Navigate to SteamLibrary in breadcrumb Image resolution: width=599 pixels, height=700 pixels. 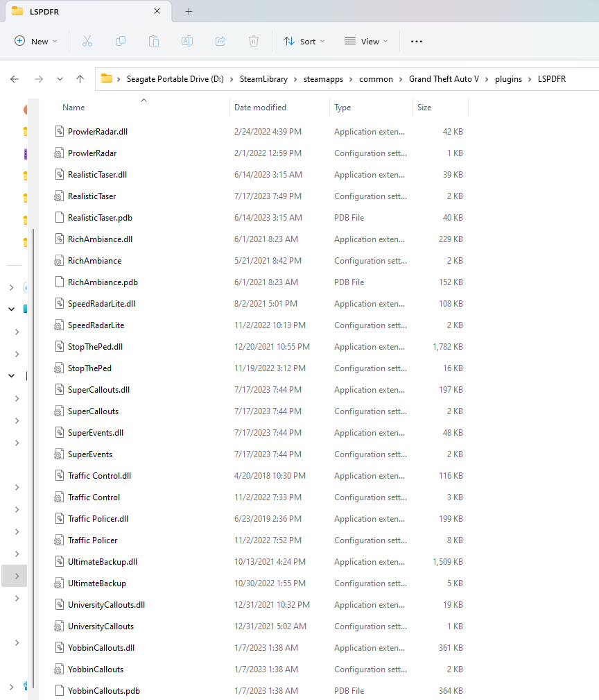point(263,79)
